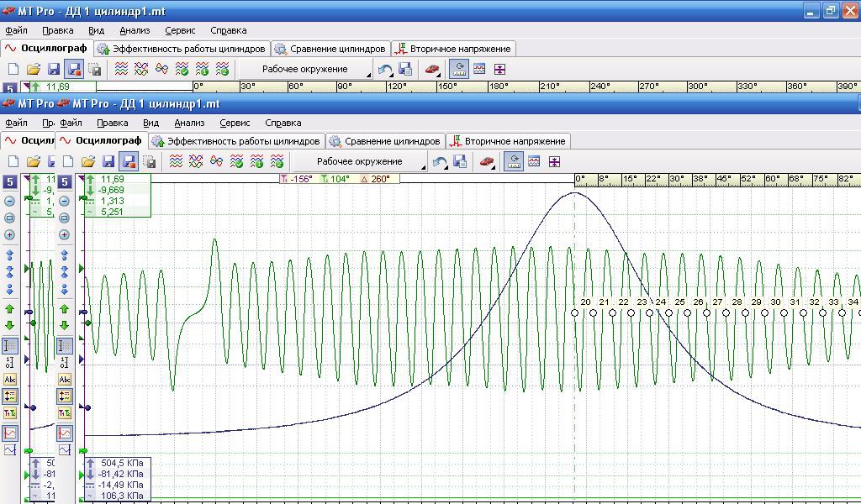Click the zoom out minus button in left sidebar

pos(10,201)
